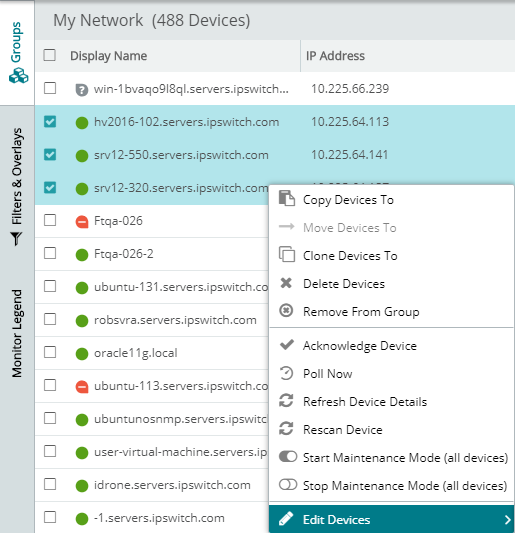Viewport: 515px width, 533px height.
Task: Choose Acknowledge Device menu entry
Action: coord(391,345)
